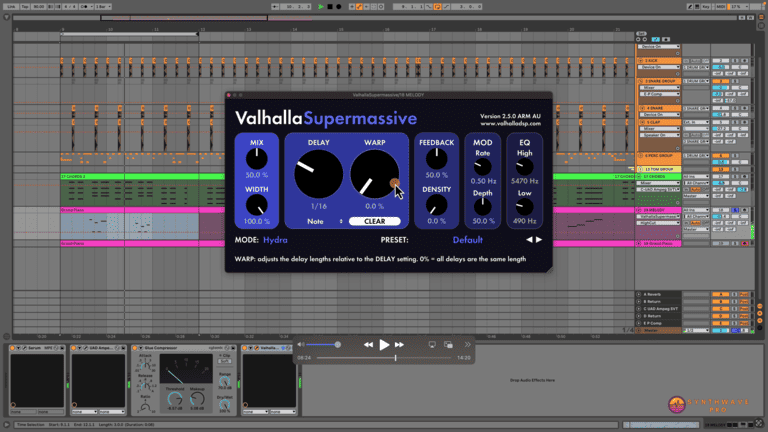The width and height of the screenshot is (768, 432).
Task: Click Ableton's Stop button in transport
Action: [x=330, y=7]
